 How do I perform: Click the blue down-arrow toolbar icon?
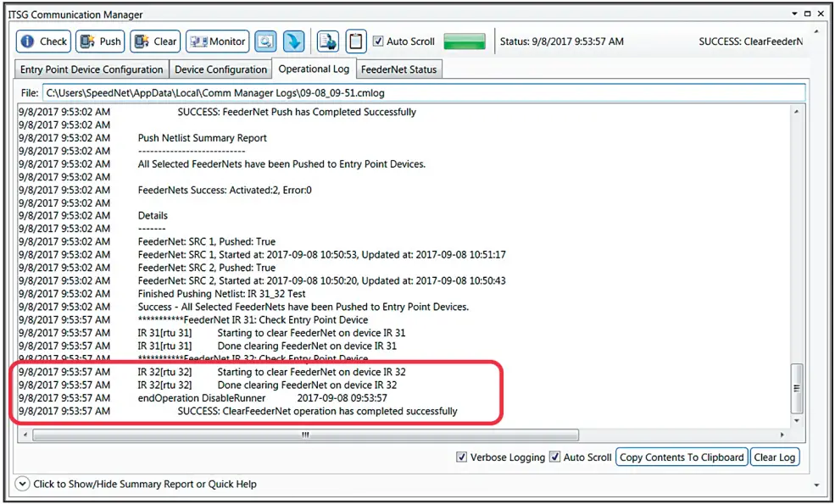[x=293, y=42]
